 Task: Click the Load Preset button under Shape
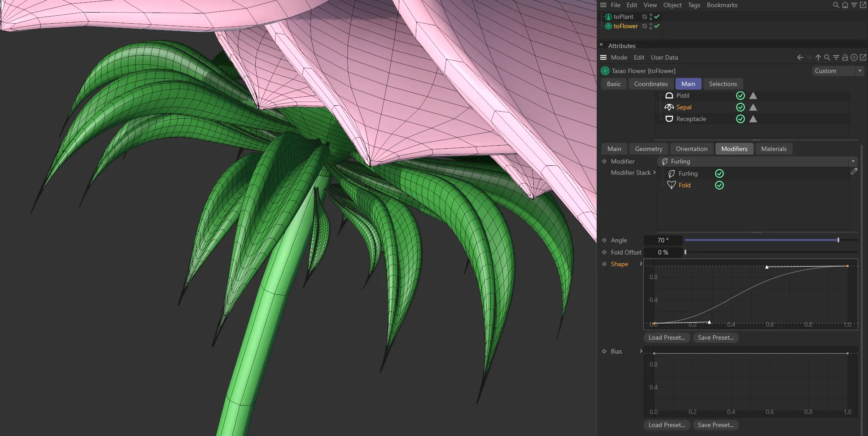pos(667,337)
